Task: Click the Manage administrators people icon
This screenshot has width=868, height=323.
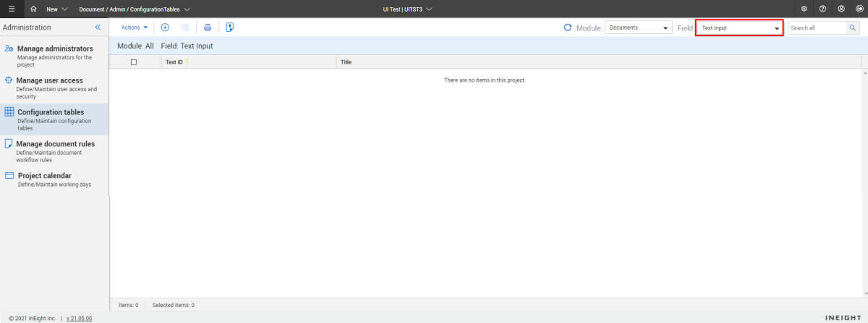Action: click(9, 49)
